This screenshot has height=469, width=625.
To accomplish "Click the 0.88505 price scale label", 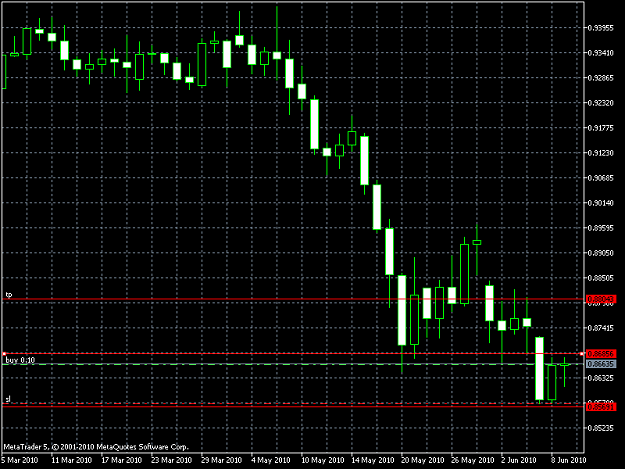I will coord(601,278).
